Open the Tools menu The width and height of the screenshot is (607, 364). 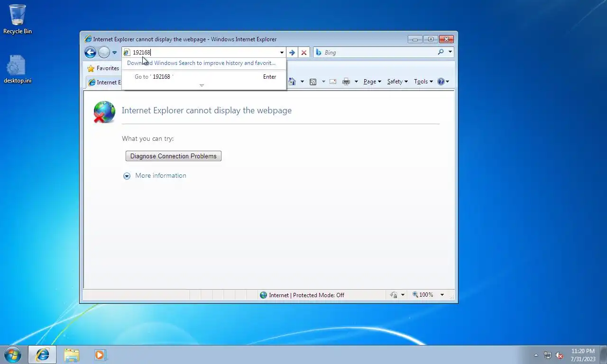[x=423, y=82]
